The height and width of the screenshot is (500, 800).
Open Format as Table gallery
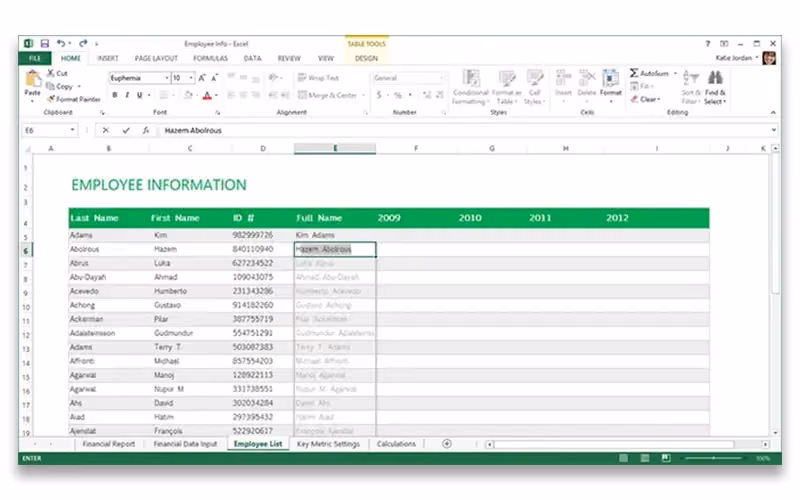pos(507,87)
